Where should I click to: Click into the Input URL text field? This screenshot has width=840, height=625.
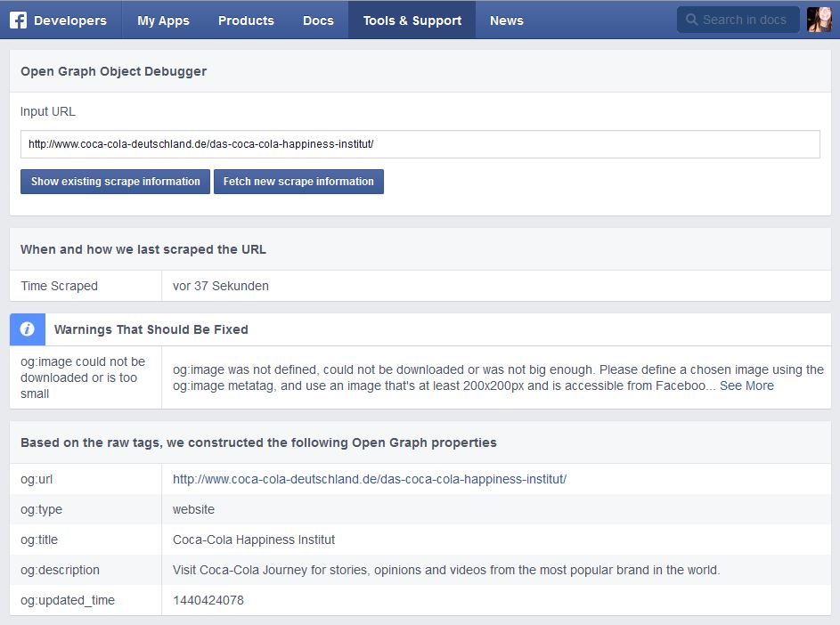420,144
